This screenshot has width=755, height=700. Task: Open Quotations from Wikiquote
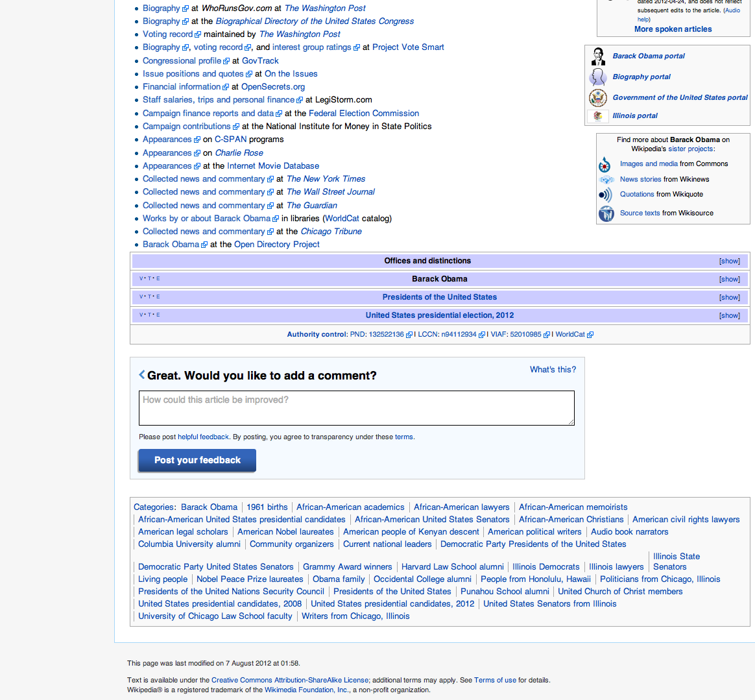click(637, 194)
